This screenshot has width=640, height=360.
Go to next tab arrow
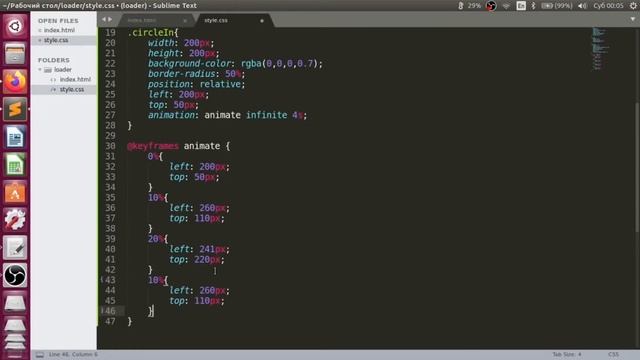pyautogui.click(x=110, y=19)
